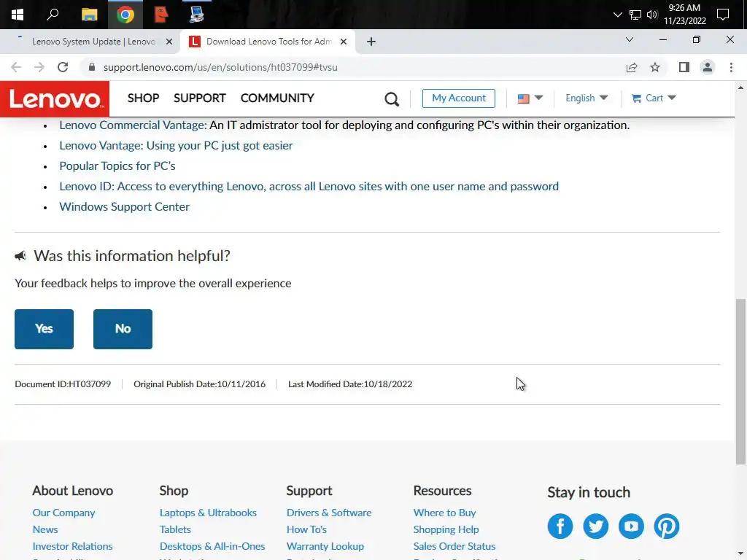747x560 pixels.
Task: Expand the Cart dropdown
Action: click(x=654, y=98)
